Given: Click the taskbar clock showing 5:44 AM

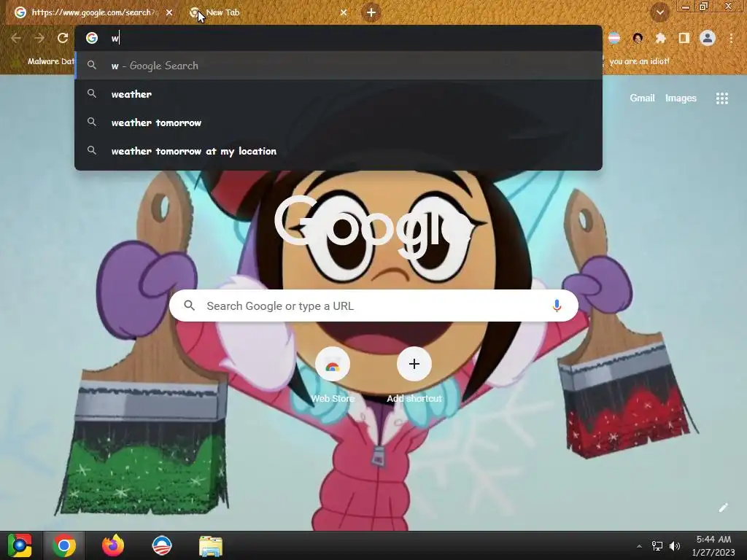Looking at the screenshot, I should pyautogui.click(x=713, y=545).
